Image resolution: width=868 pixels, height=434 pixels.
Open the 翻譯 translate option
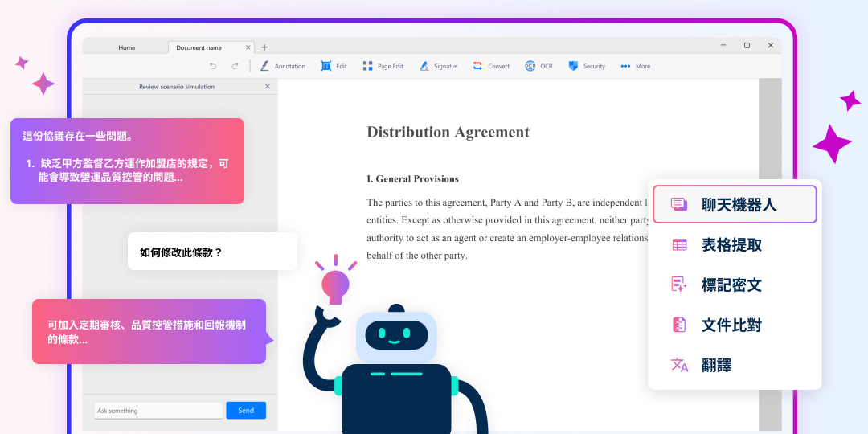click(x=715, y=366)
